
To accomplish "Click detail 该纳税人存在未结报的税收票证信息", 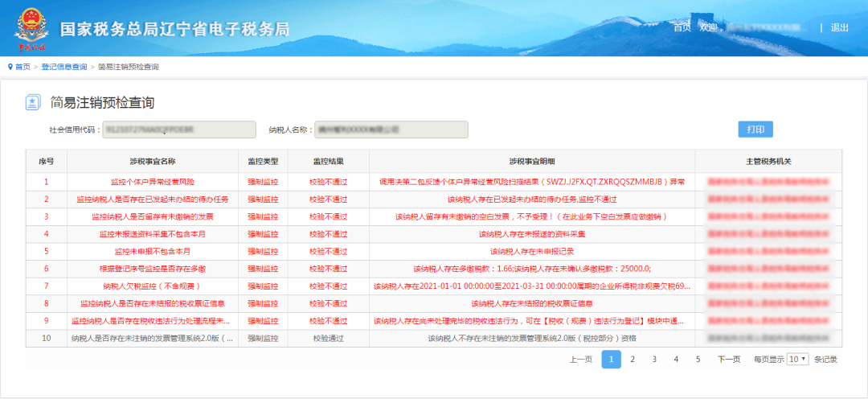I will pos(532,304).
